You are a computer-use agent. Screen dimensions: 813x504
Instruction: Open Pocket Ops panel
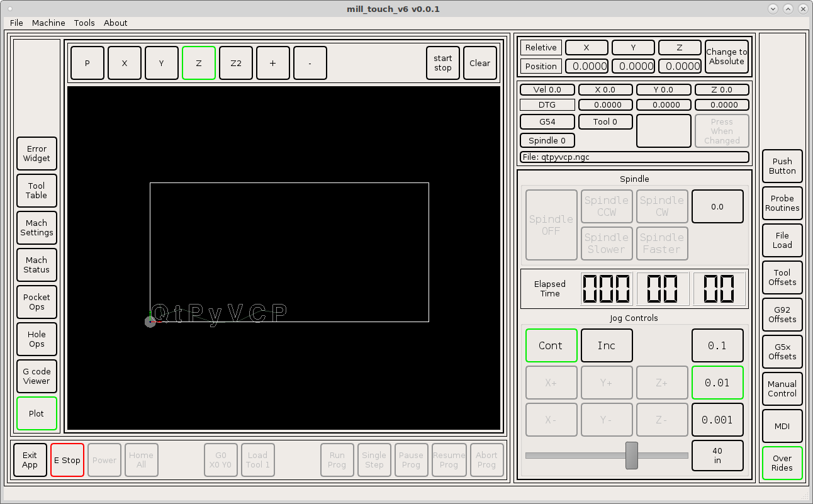36,302
